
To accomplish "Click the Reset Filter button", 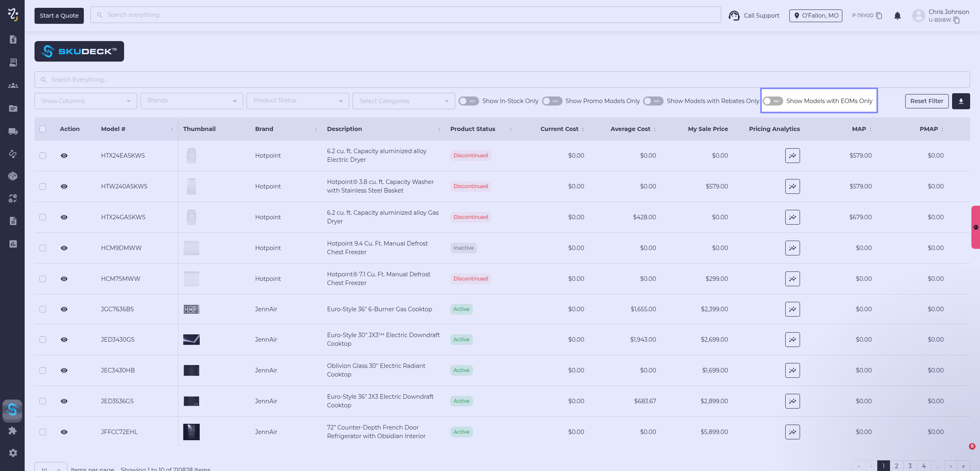I will (x=927, y=101).
